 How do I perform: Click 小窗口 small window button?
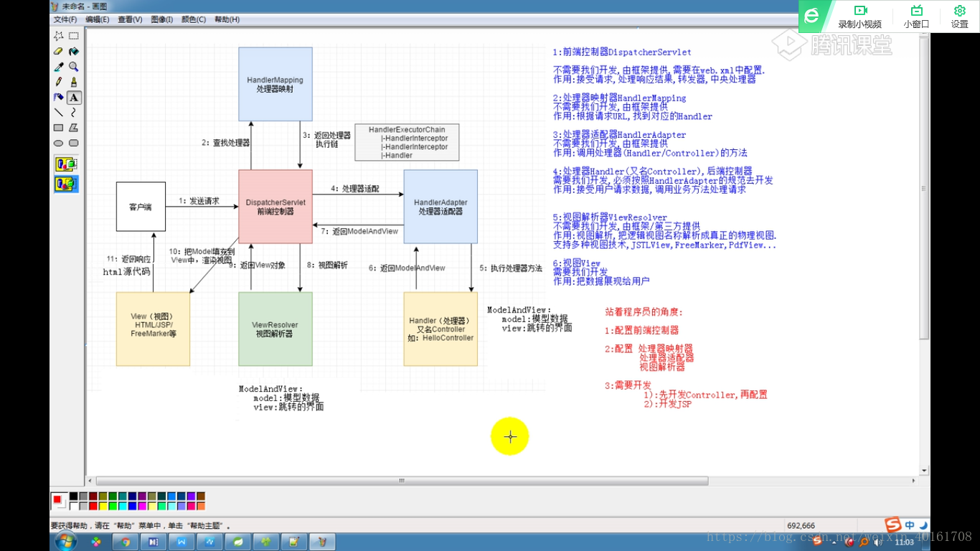point(916,17)
